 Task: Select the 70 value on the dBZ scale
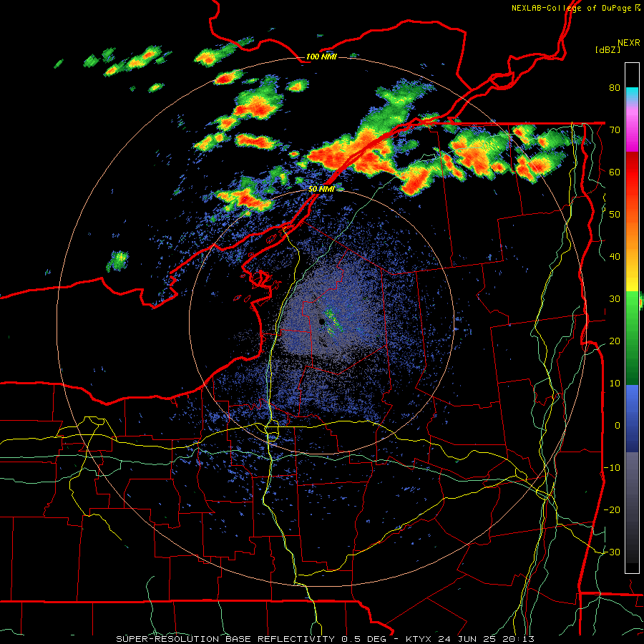[615, 130]
